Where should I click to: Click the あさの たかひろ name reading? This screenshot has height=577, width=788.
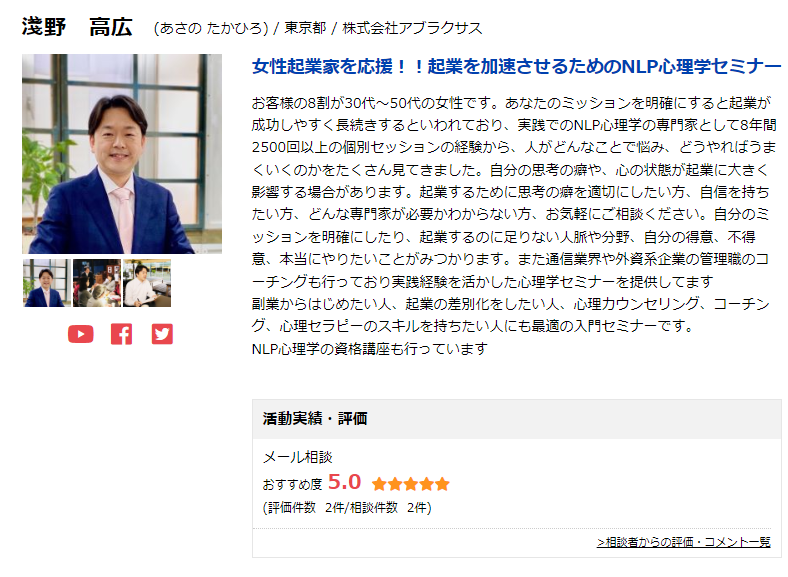tap(211, 28)
